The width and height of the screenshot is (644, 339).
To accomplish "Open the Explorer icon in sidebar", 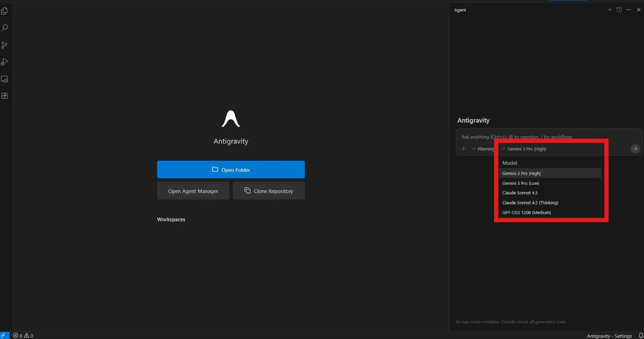I will click(x=4, y=11).
